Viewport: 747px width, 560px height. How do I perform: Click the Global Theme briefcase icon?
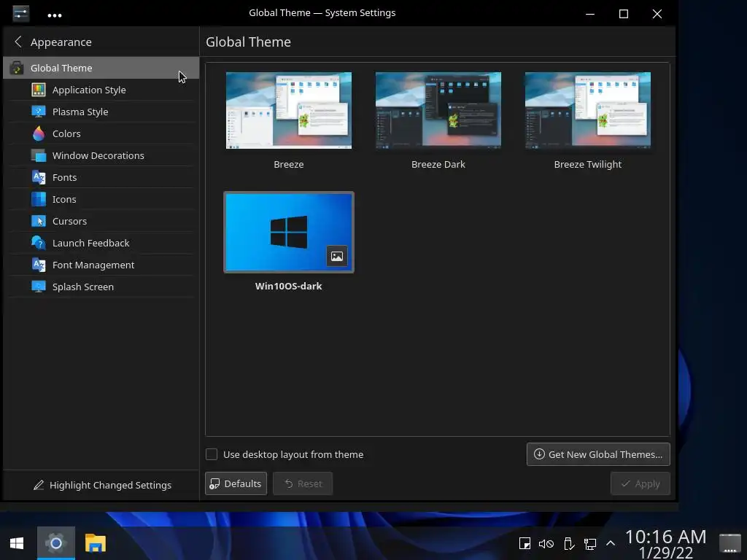click(18, 68)
